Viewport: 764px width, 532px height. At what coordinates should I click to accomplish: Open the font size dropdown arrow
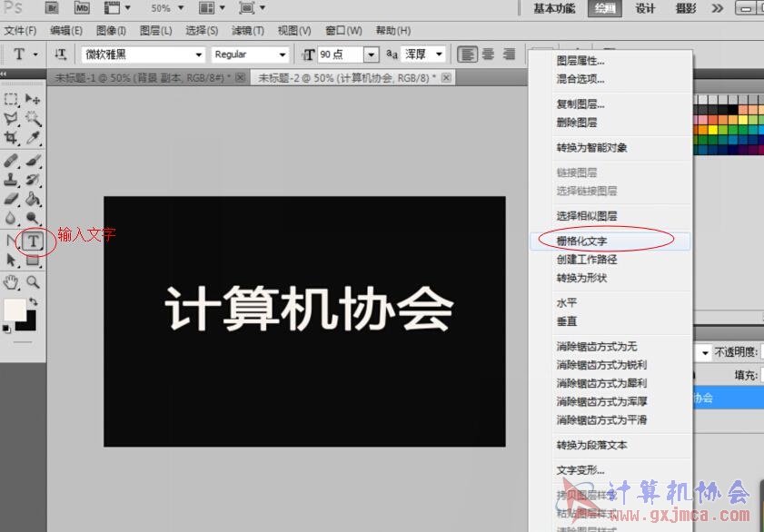(x=372, y=54)
